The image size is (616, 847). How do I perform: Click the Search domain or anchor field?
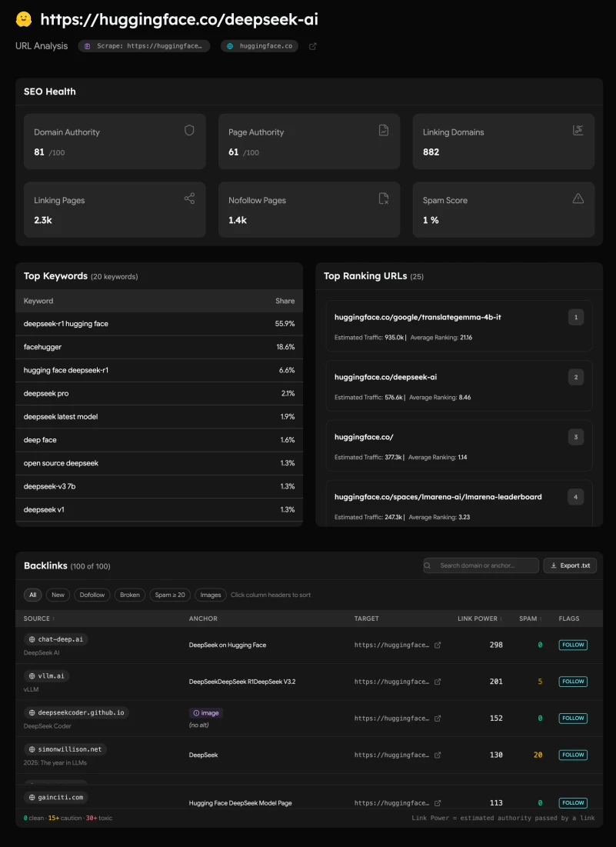click(x=481, y=565)
